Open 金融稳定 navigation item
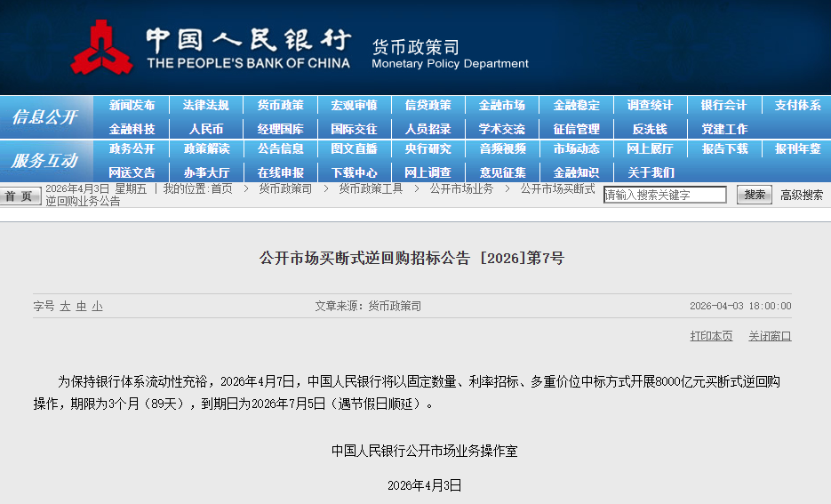This screenshot has height=504, width=831. click(576, 106)
